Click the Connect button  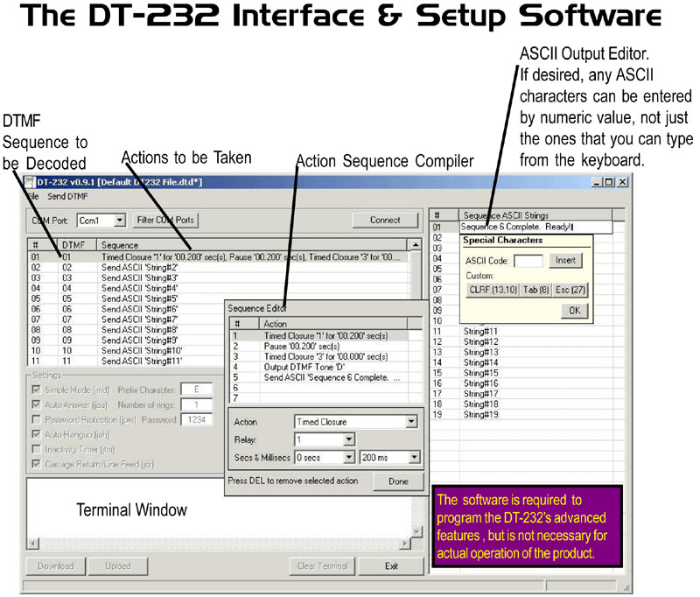point(384,220)
